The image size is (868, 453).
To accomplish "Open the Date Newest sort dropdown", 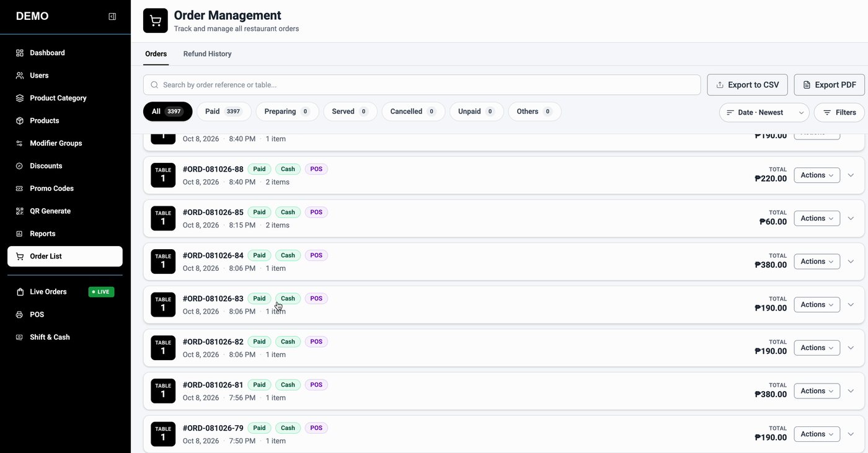I will 764,112.
